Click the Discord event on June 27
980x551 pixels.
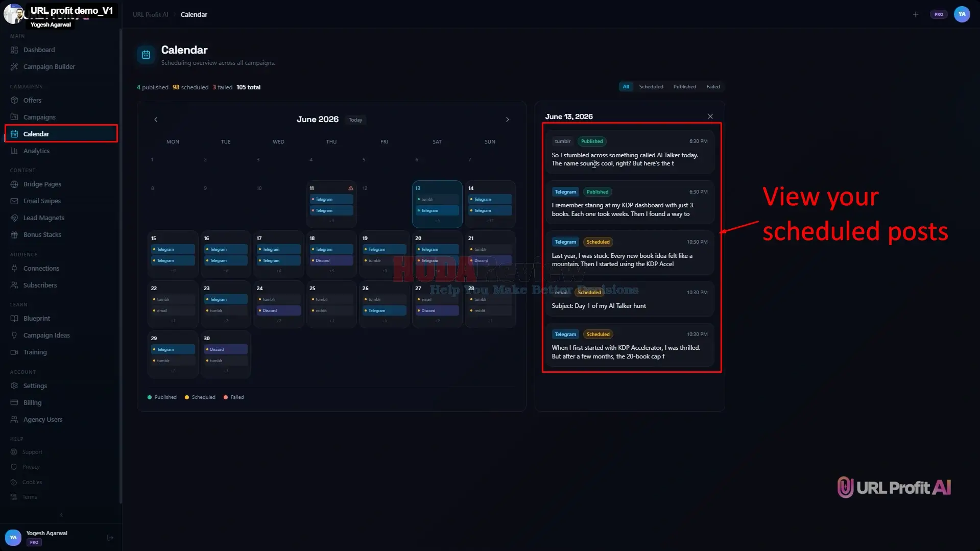tap(437, 310)
